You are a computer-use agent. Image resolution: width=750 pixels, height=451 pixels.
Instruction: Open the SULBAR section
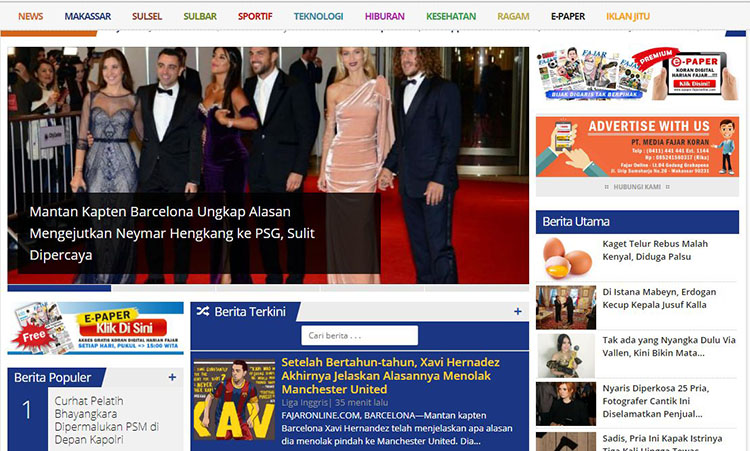(x=200, y=16)
